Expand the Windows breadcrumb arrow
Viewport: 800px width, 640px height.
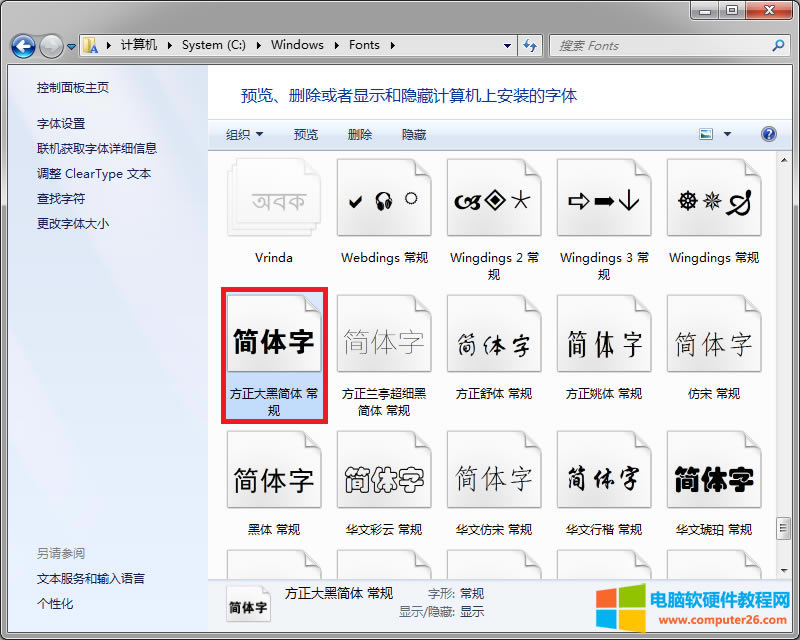click(x=337, y=45)
